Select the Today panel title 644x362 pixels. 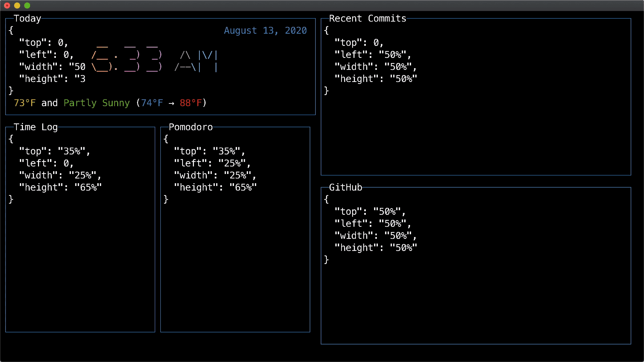coord(27,18)
